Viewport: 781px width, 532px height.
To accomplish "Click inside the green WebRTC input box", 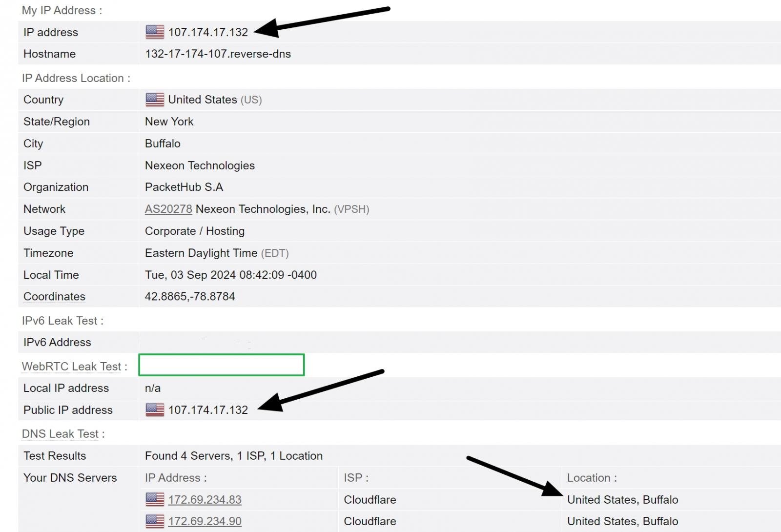I will point(221,365).
